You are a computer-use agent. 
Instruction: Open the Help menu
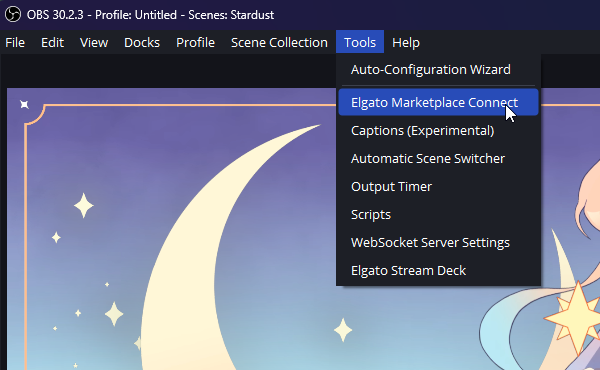pyautogui.click(x=406, y=42)
